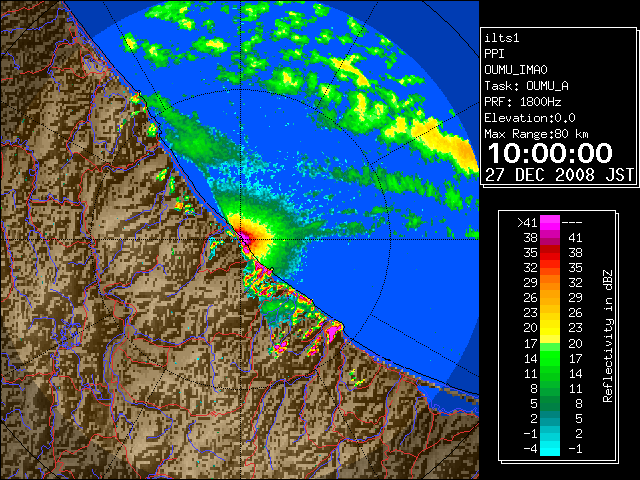The height and width of the screenshot is (480, 640).
Task: Click the "PRF: 1800Hz" value
Action: [522, 102]
